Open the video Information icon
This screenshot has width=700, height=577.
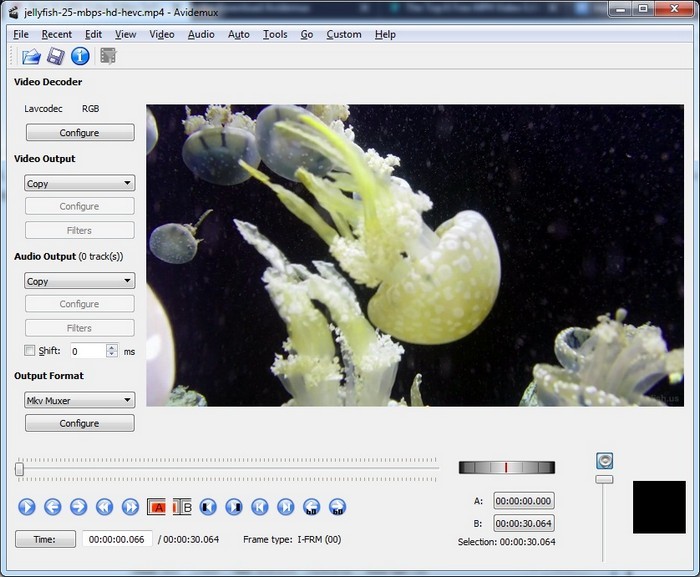(80, 56)
